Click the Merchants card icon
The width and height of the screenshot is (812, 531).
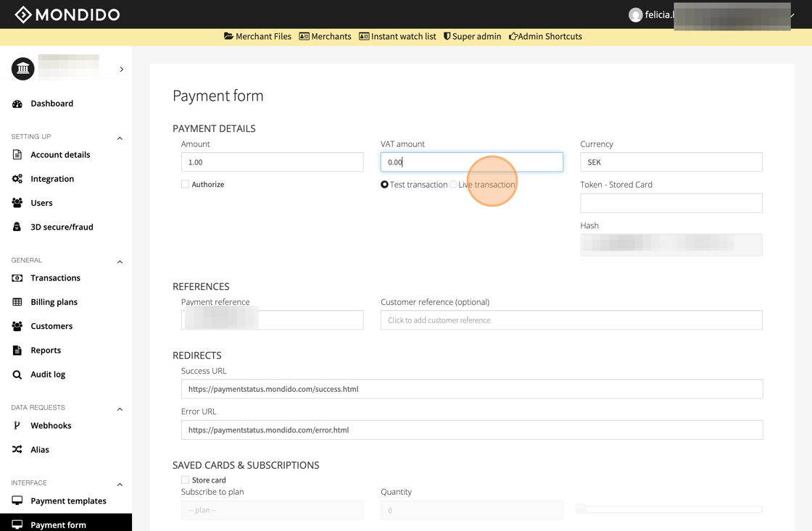(304, 36)
